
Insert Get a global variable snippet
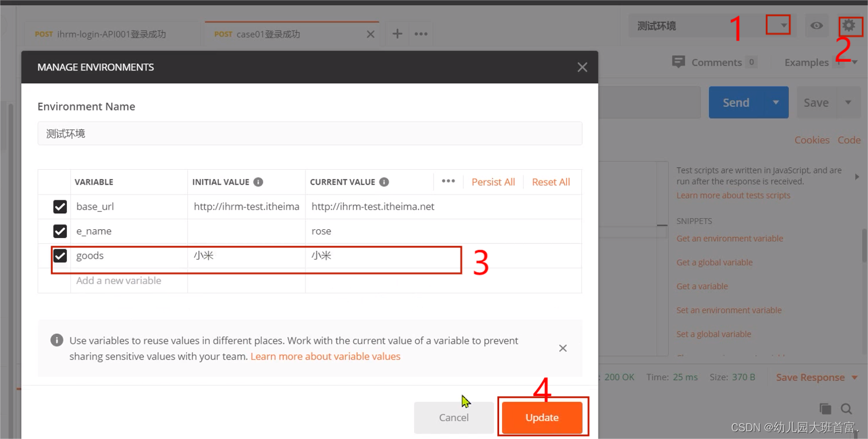[x=715, y=263]
